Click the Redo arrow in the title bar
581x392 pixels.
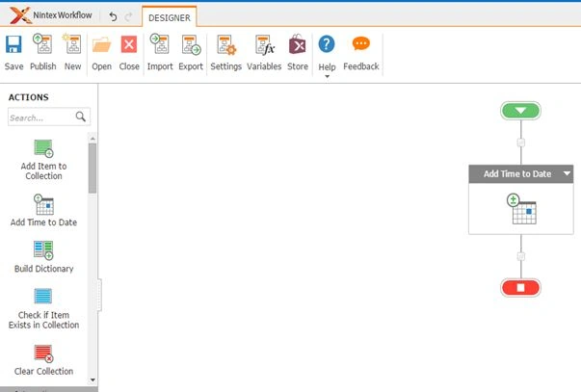[x=128, y=16]
